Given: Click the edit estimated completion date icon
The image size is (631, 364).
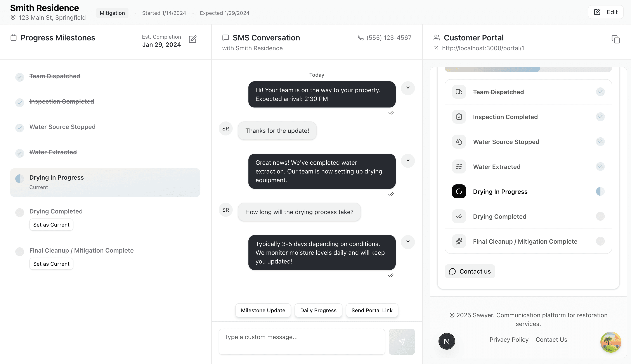Looking at the screenshot, I should [192, 39].
